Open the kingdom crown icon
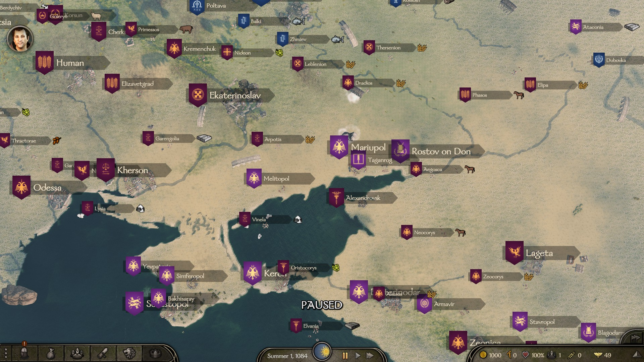The width and height of the screenshot is (644, 362). tap(155, 353)
